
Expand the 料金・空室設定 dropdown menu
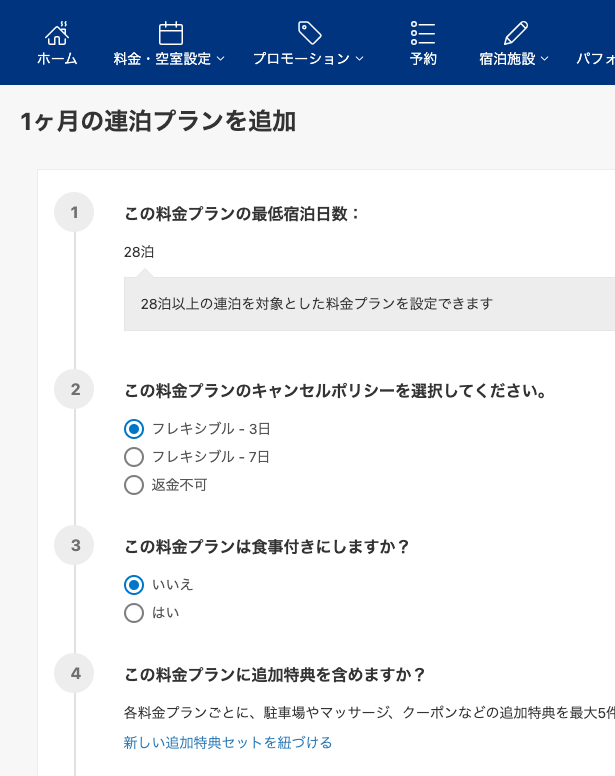coord(169,59)
